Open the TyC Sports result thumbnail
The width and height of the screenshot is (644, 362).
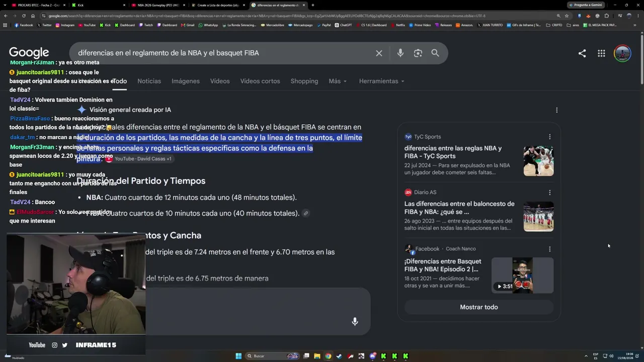click(x=538, y=161)
